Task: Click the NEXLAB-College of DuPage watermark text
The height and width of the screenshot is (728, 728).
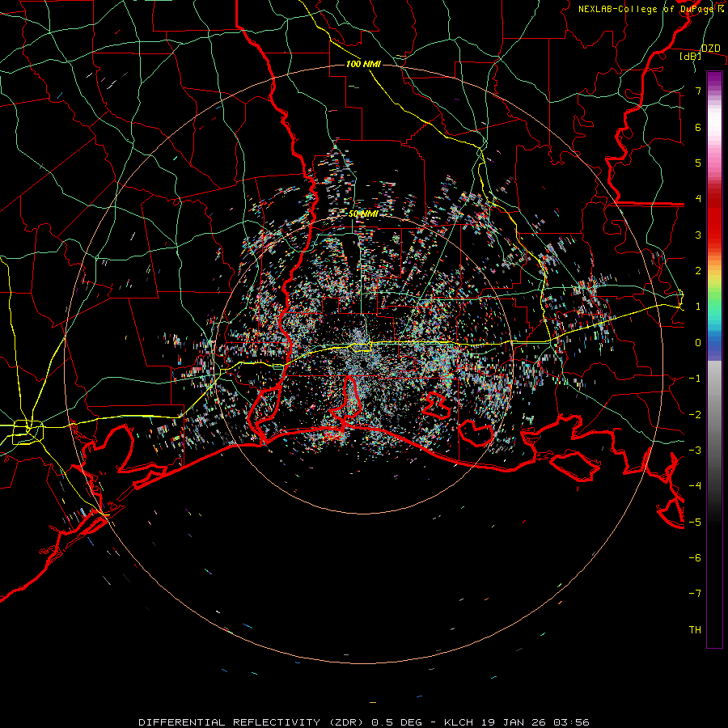Action: click(651, 9)
